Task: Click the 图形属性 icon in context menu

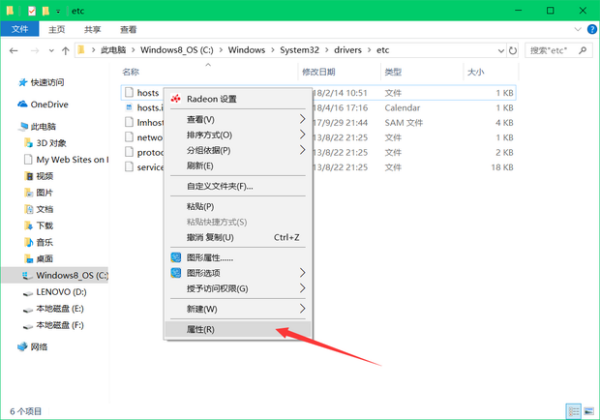Action: [x=176, y=257]
